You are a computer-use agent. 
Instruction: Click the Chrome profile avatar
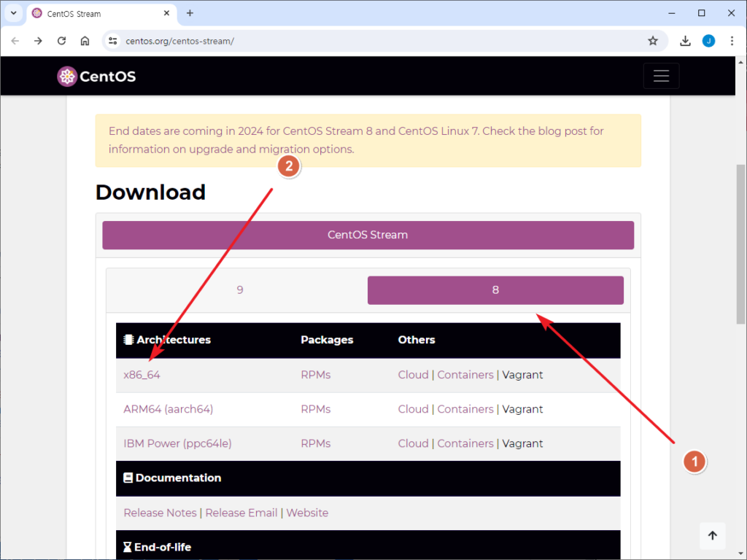click(708, 41)
